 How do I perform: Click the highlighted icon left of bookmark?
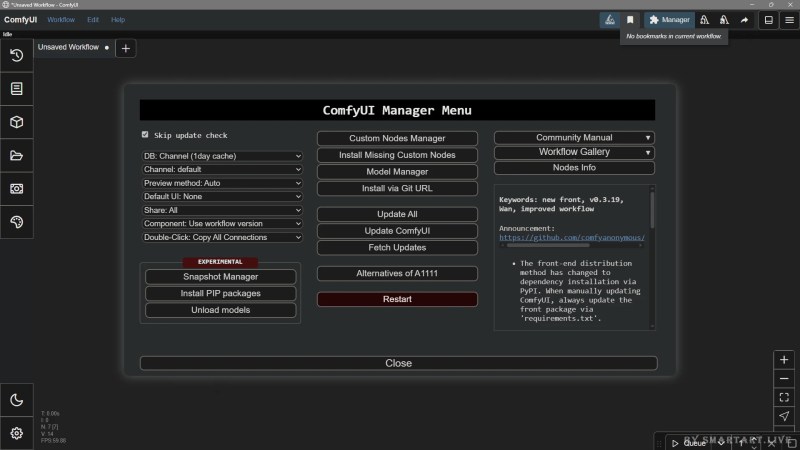point(610,20)
